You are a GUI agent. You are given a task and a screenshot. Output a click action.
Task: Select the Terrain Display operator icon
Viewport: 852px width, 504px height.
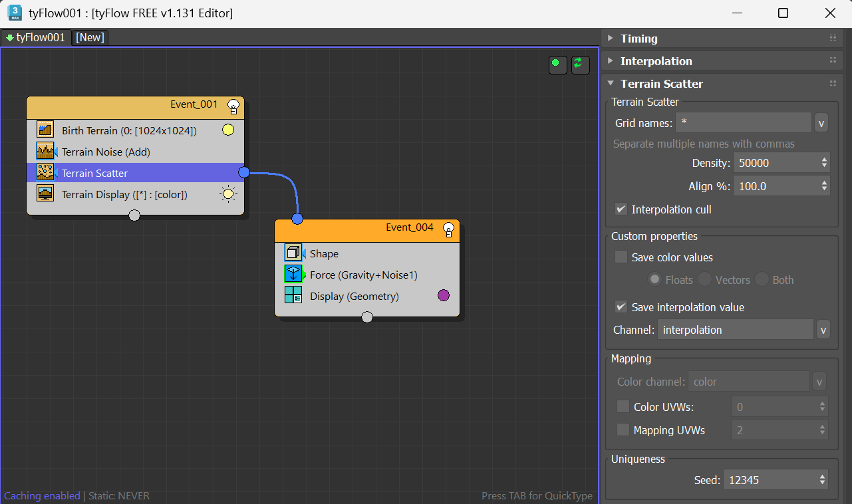[x=45, y=194]
